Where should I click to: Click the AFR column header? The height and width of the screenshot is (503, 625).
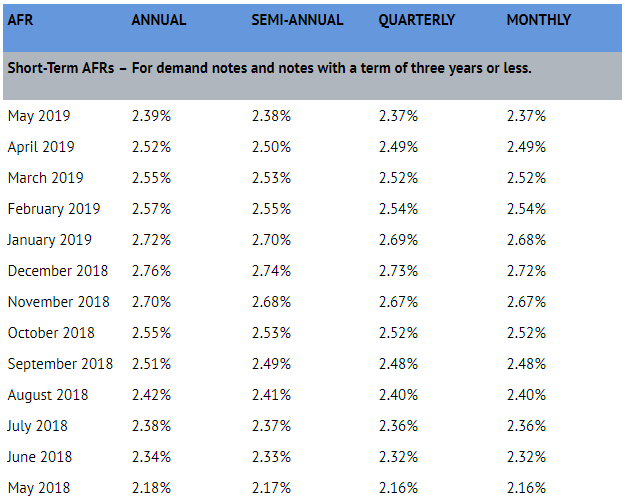[20, 20]
